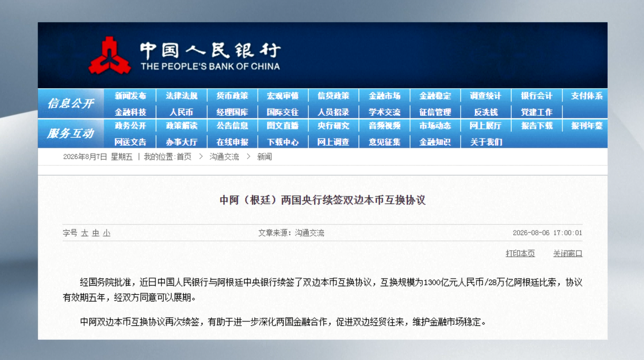Viewport: 644px width, 360px height.
Task: Go to 征信管理 section
Action: coord(435,112)
